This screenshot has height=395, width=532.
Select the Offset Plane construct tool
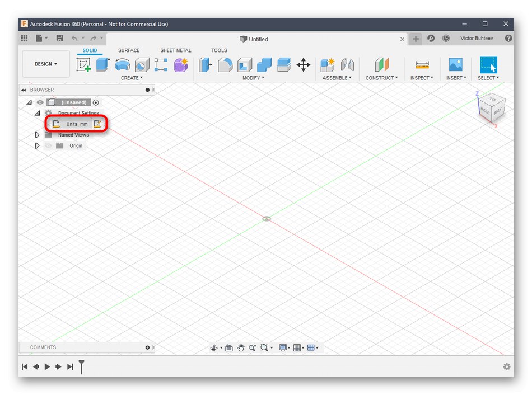pos(382,64)
